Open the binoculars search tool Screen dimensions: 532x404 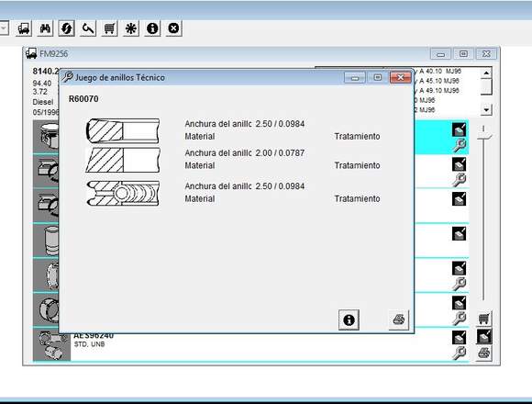tap(45, 28)
